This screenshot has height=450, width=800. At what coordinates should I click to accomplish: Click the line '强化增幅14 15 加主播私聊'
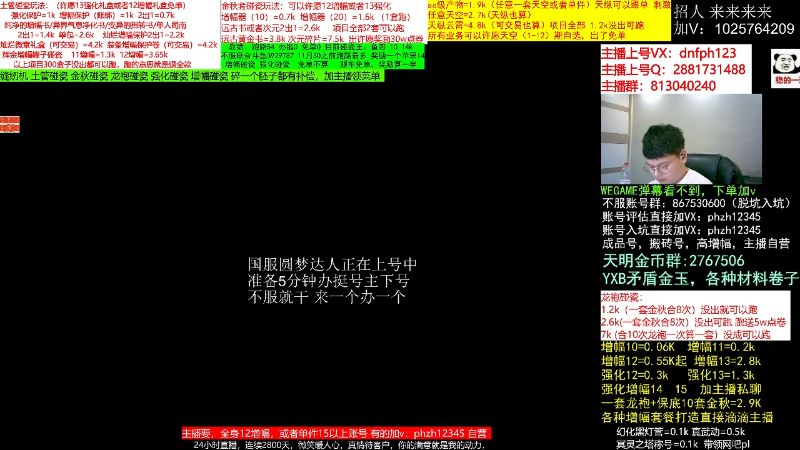pyautogui.click(x=681, y=389)
